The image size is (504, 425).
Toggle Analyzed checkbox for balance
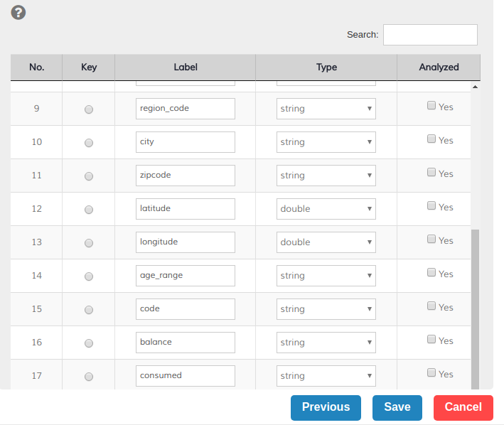tap(431, 340)
